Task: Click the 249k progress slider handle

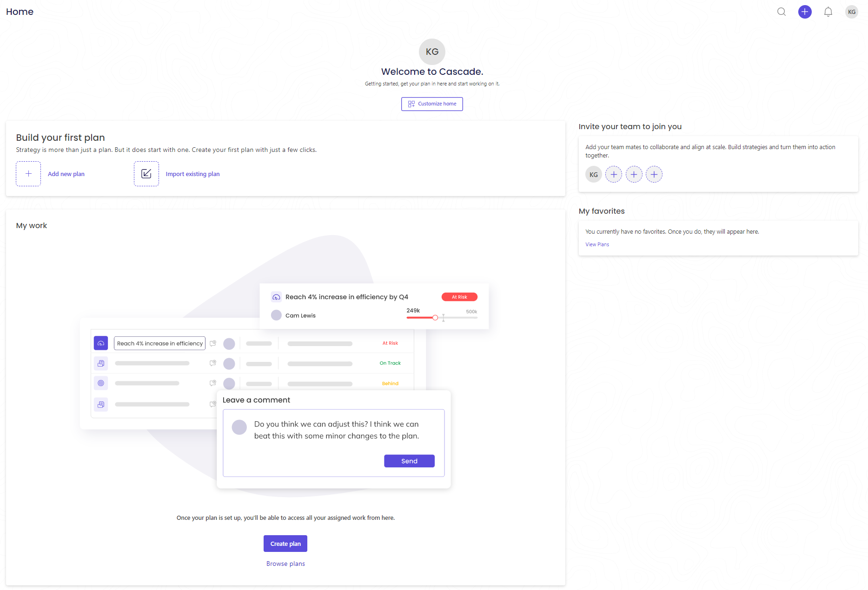Action: coord(435,317)
